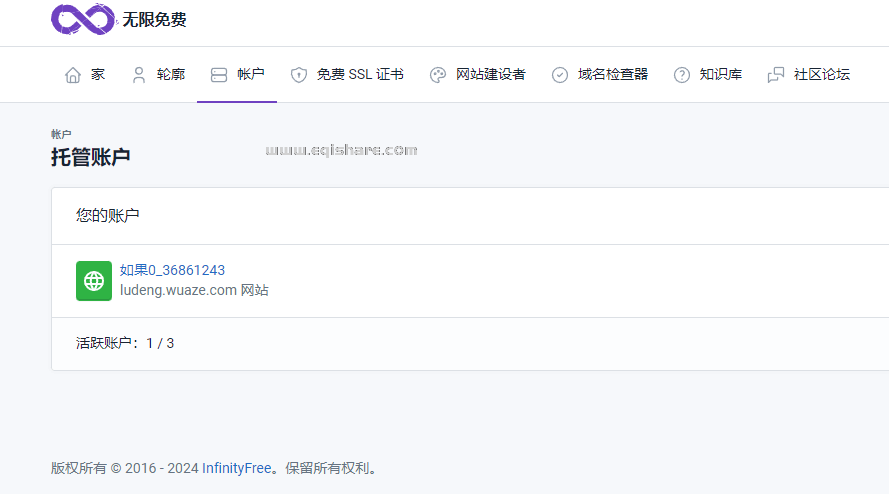889x494 pixels.
Task: Open the 无限免费 brand title link
Action: tap(154, 20)
